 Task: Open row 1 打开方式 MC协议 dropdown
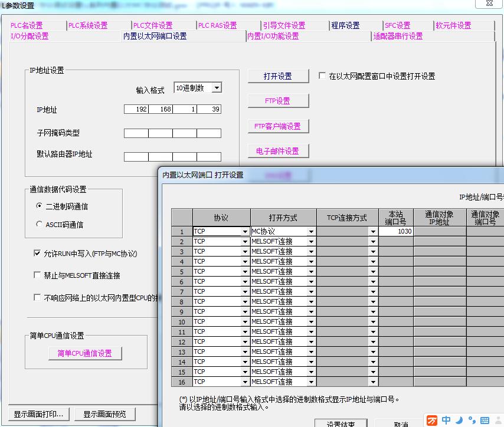pos(311,232)
